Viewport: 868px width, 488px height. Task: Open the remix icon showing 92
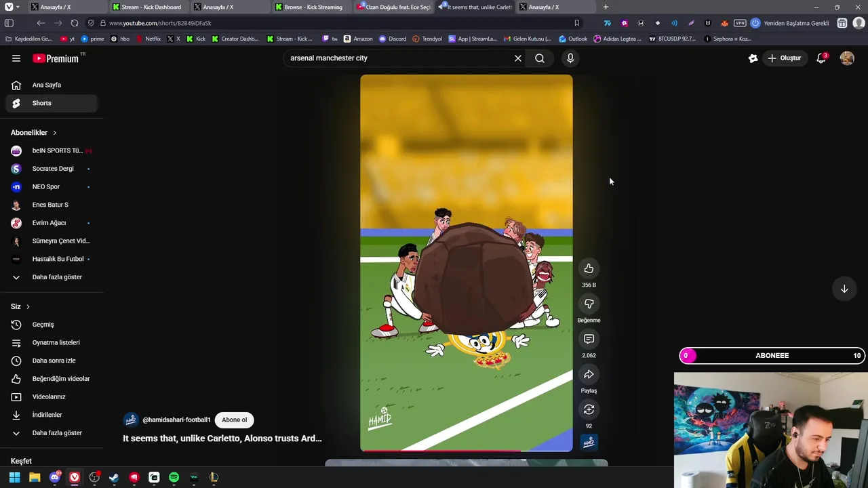(589, 409)
